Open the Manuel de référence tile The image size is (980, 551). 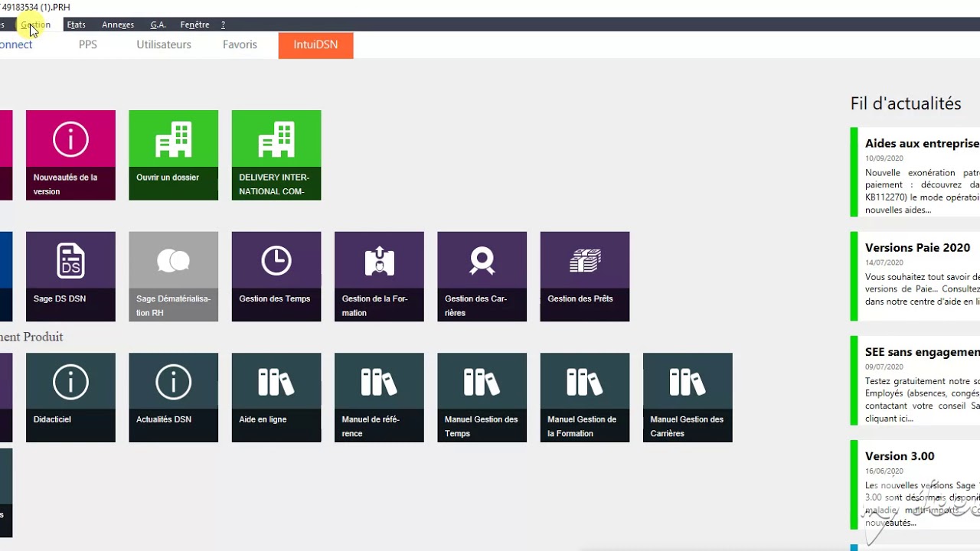point(379,397)
